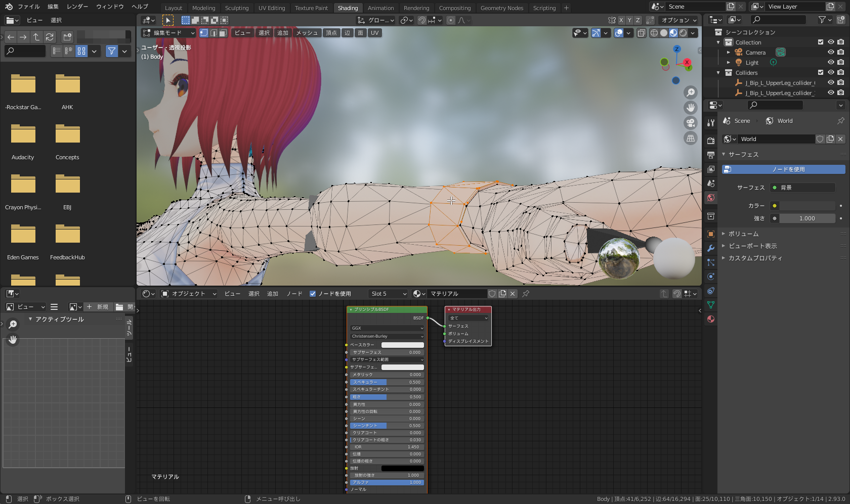Image resolution: width=850 pixels, height=504 pixels.
Task: Open the Object Data (mesh) properties tab
Action: 711,305
